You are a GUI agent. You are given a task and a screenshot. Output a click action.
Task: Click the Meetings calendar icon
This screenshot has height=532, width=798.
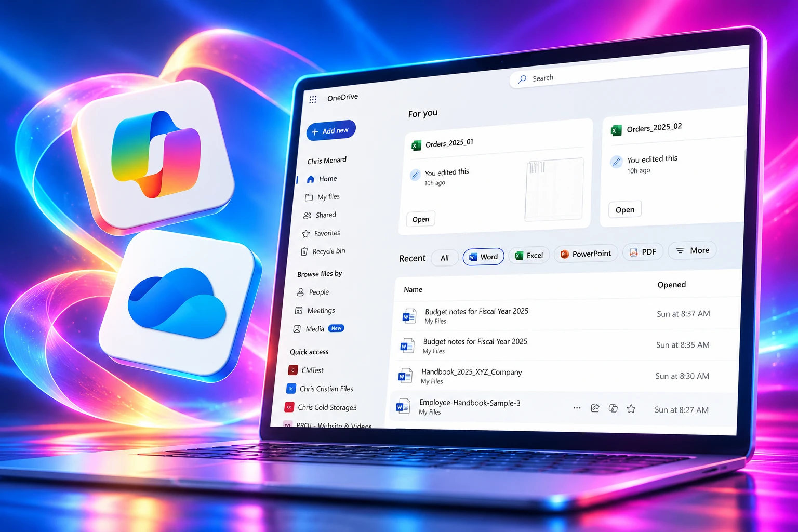299,311
